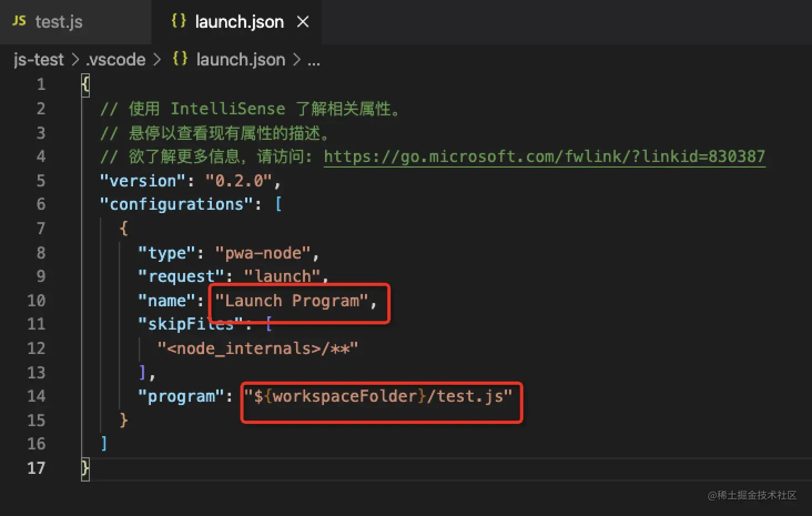Select launch.json in the breadcrumb path
Image resolution: width=812 pixels, height=516 pixels.
241,59
